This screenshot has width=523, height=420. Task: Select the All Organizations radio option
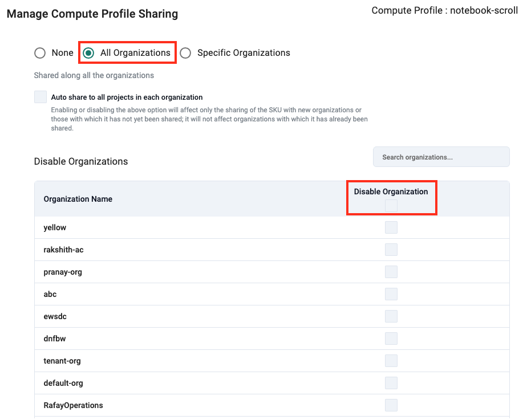point(88,53)
